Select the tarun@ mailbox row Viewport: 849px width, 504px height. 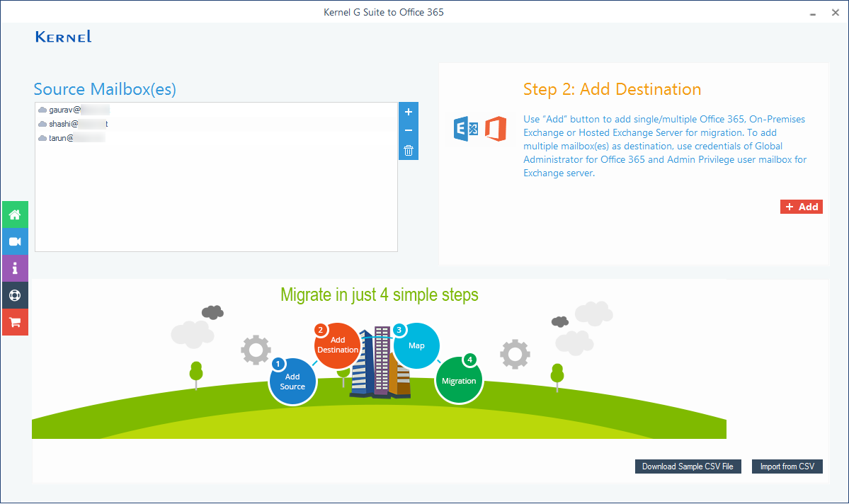pyautogui.click(x=216, y=138)
